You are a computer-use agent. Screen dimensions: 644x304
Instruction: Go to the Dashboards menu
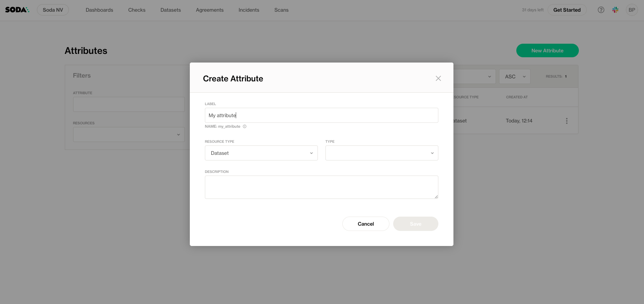tap(99, 10)
